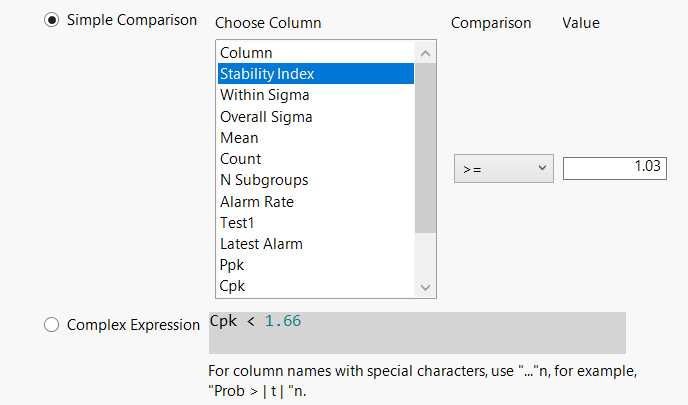Select the Simple Comparison radio button
The height and width of the screenshot is (405, 688).
[x=52, y=21]
